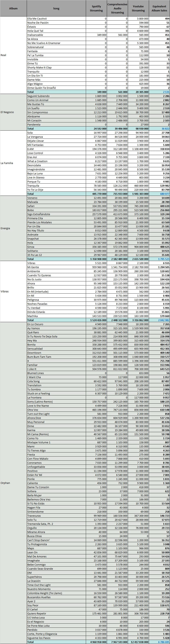This screenshot has width=170, height=644.
Task: Click Equivalent Album Sales total "6 786 695"
Action: pos(164,642)
